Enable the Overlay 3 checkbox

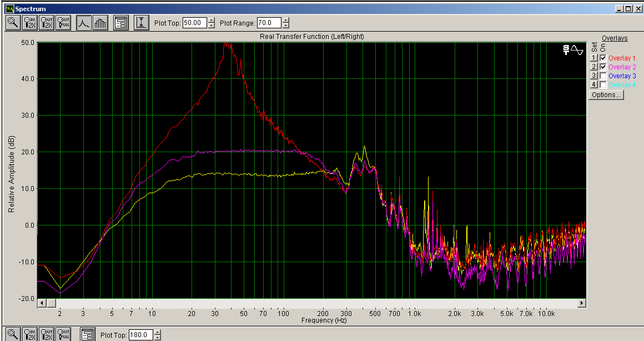pyautogui.click(x=603, y=76)
